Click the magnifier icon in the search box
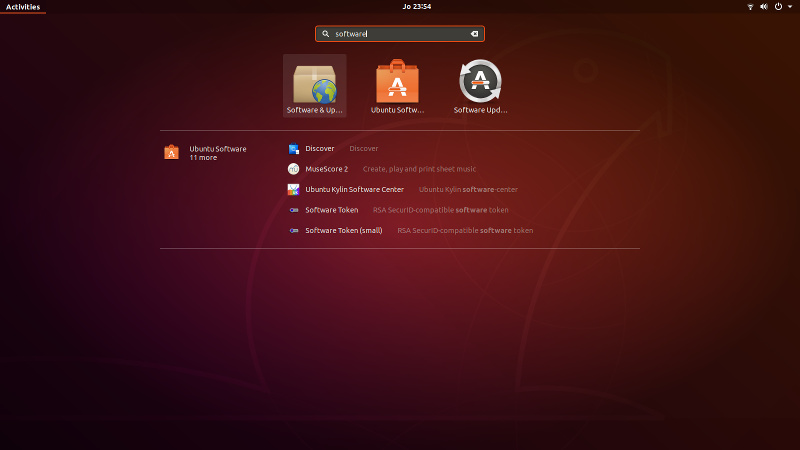 coord(326,34)
